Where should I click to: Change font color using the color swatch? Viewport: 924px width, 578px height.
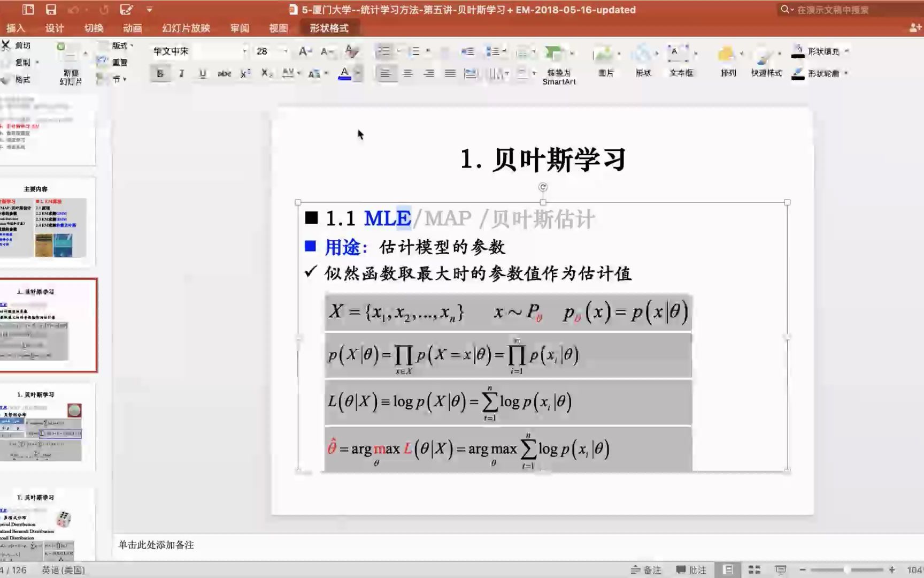coord(345,73)
